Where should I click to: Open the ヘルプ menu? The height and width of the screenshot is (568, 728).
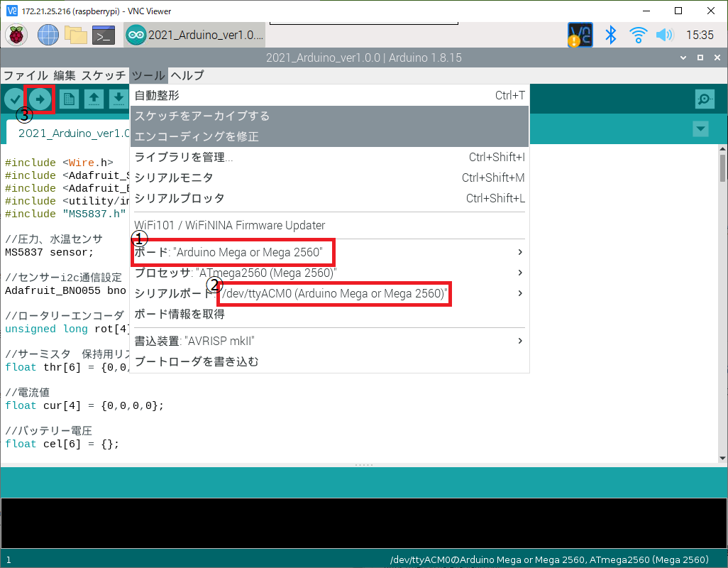coord(187,75)
